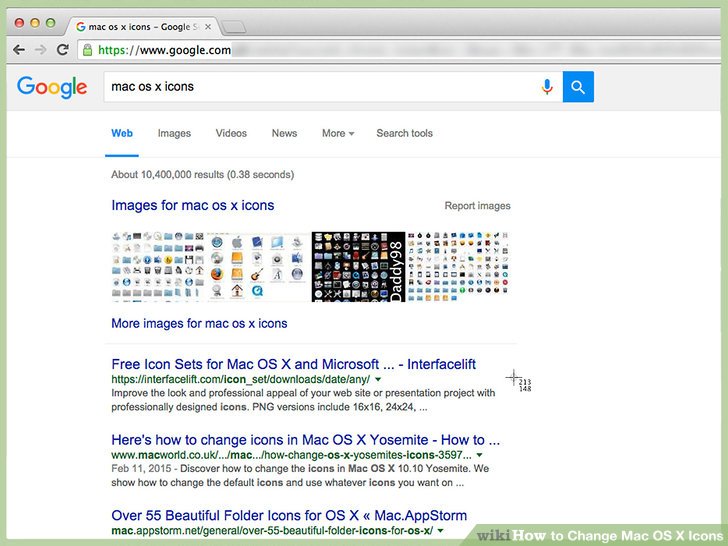
Task: Switch to the Videos tab
Action: (x=231, y=133)
